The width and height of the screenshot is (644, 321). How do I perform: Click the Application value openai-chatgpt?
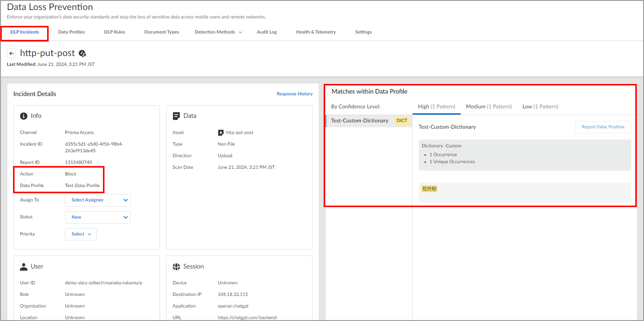pyautogui.click(x=233, y=306)
